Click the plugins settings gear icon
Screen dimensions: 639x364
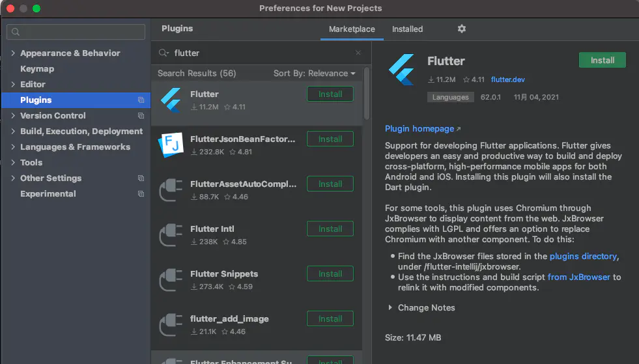click(x=461, y=29)
